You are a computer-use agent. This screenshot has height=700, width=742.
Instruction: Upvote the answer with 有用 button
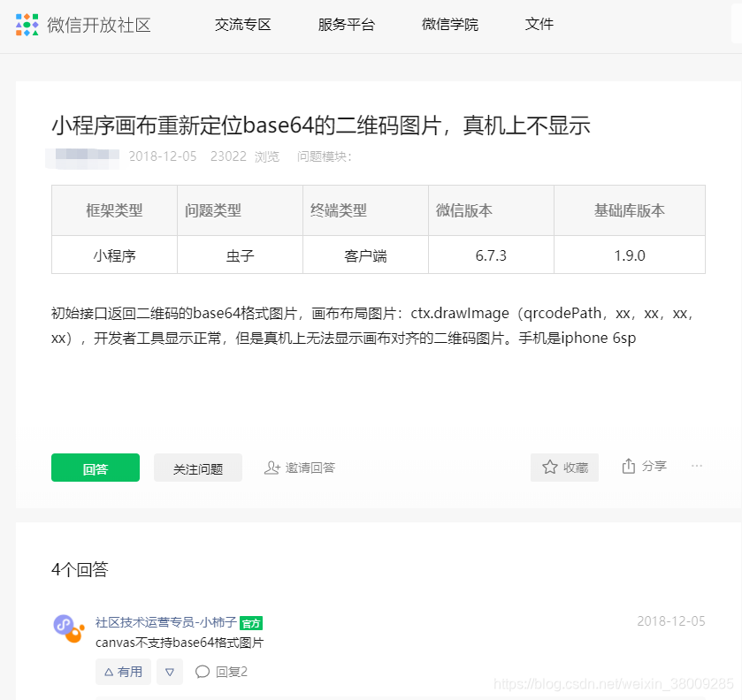pos(123,672)
